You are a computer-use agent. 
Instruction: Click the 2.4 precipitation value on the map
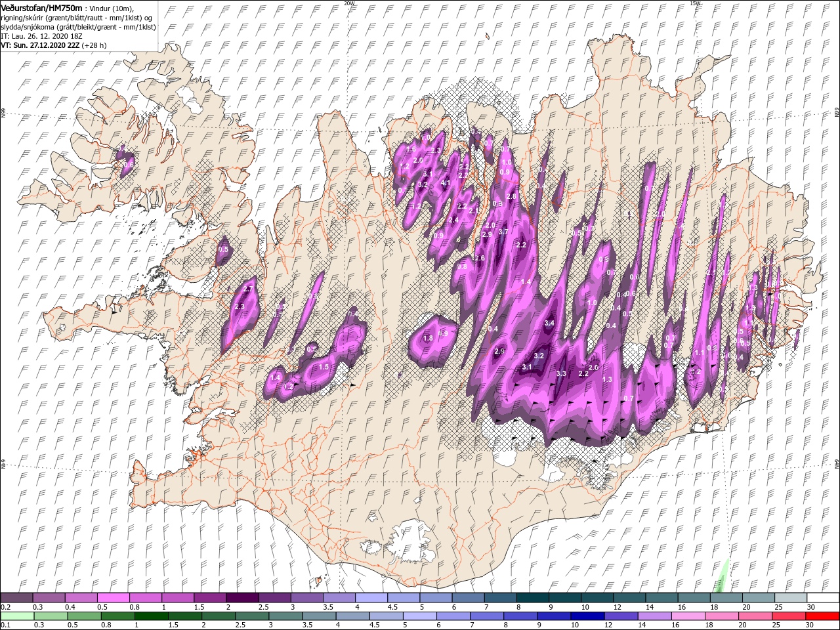tap(453, 220)
